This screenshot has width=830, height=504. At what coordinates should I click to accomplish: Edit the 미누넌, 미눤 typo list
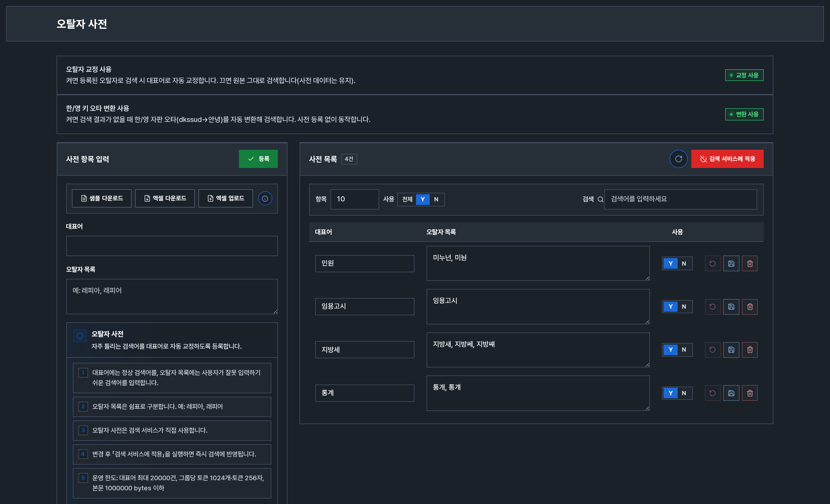point(538,263)
